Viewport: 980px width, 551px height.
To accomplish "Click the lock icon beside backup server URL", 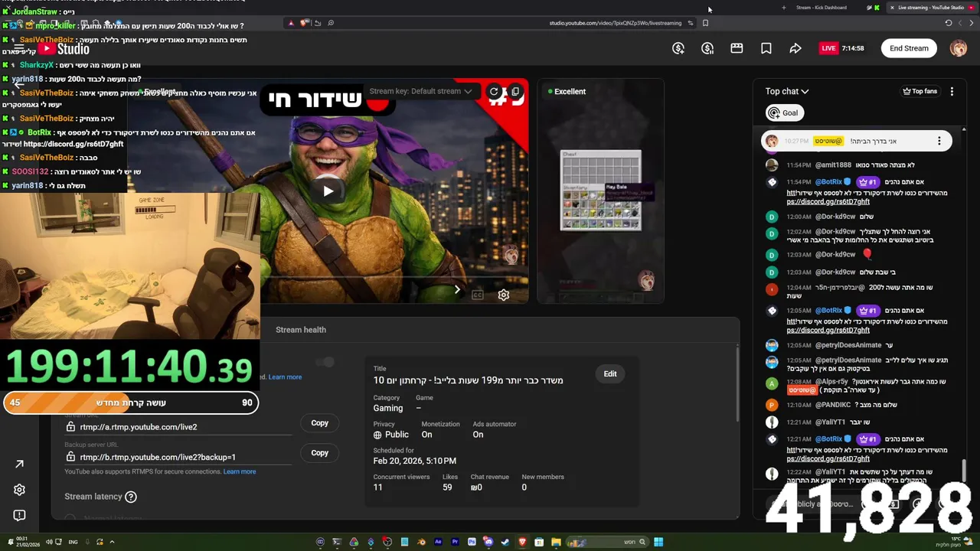I will [70, 457].
